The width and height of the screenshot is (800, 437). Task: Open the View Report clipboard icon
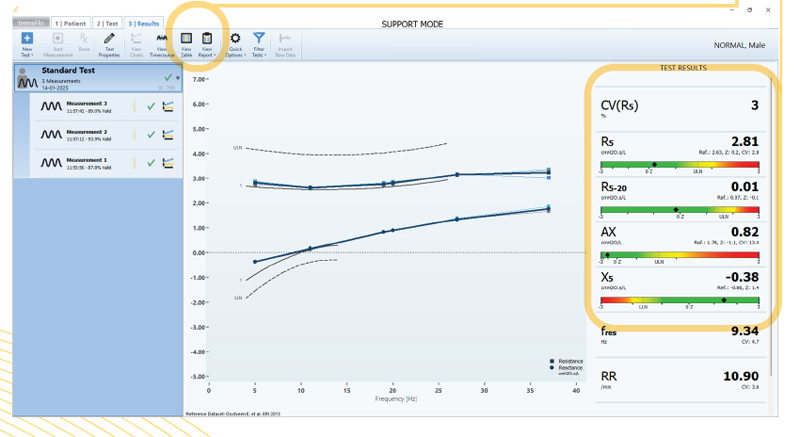point(207,40)
